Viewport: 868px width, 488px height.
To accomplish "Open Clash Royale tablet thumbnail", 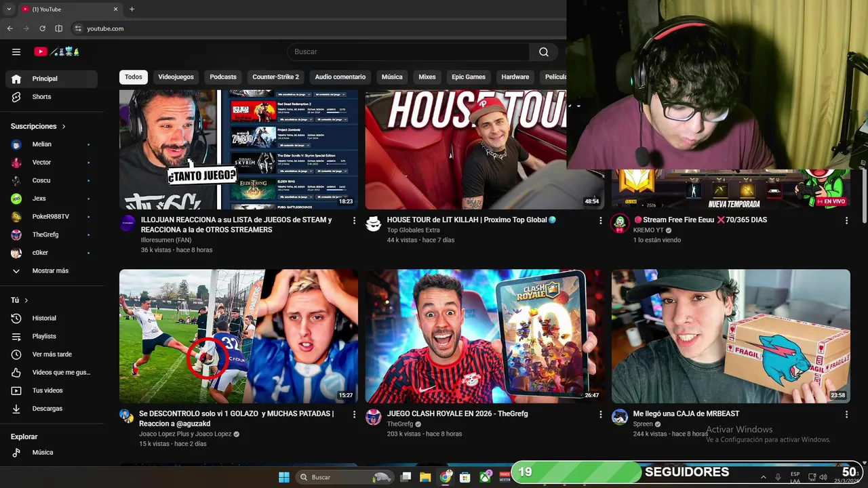I will pos(485,336).
